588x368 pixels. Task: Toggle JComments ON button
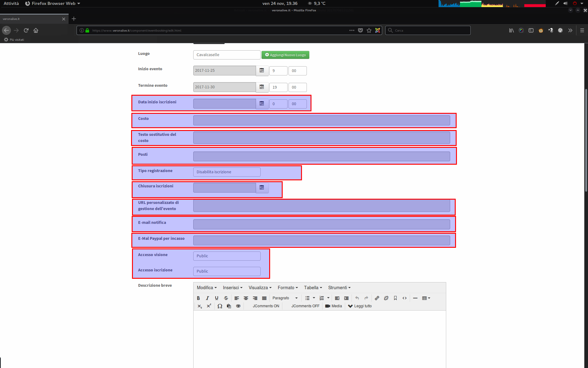click(x=266, y=306)
